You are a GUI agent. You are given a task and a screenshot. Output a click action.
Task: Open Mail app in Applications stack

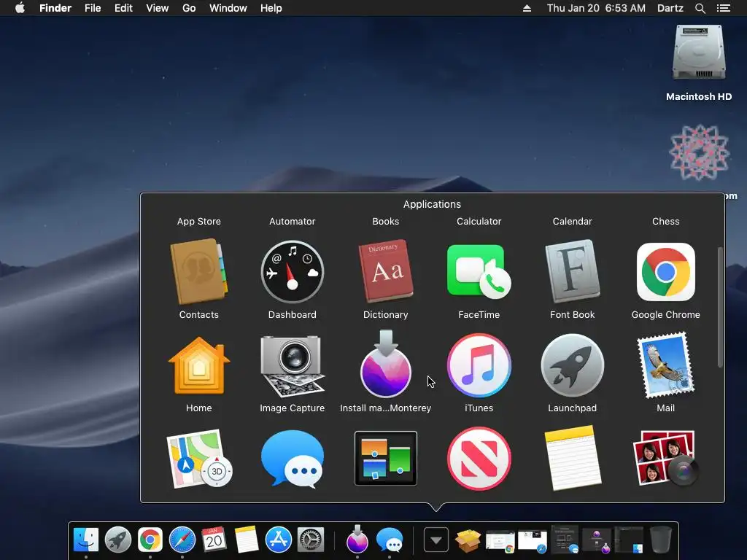[665, 365]
